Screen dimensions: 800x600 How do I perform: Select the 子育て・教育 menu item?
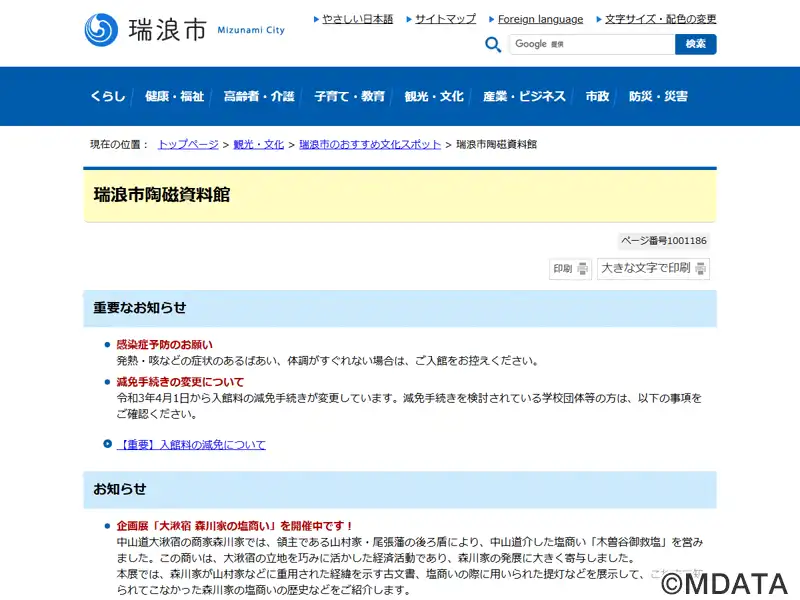[x=349, y=96]
